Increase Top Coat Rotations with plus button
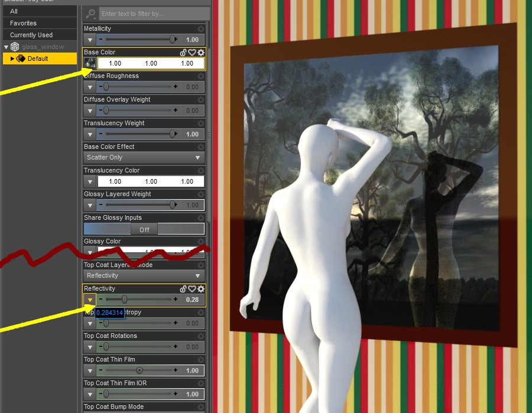This screenshot has height=413, width=532. click(x=176, y=346)
